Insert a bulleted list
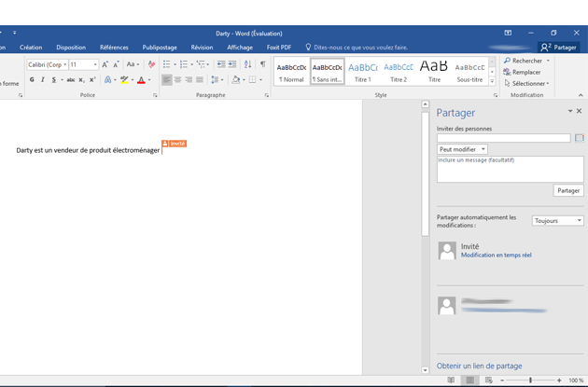The width and height of the screenshot is (588, 387). pyautogui.click(x=167, y=64)
